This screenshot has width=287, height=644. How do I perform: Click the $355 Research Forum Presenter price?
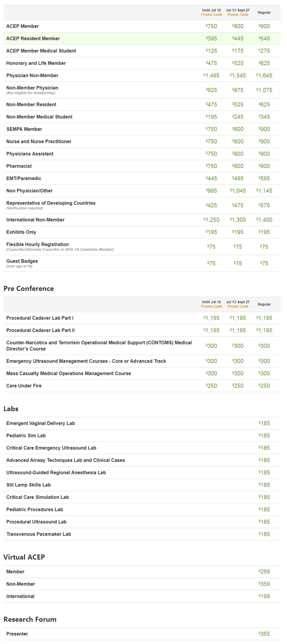point(264,635)
